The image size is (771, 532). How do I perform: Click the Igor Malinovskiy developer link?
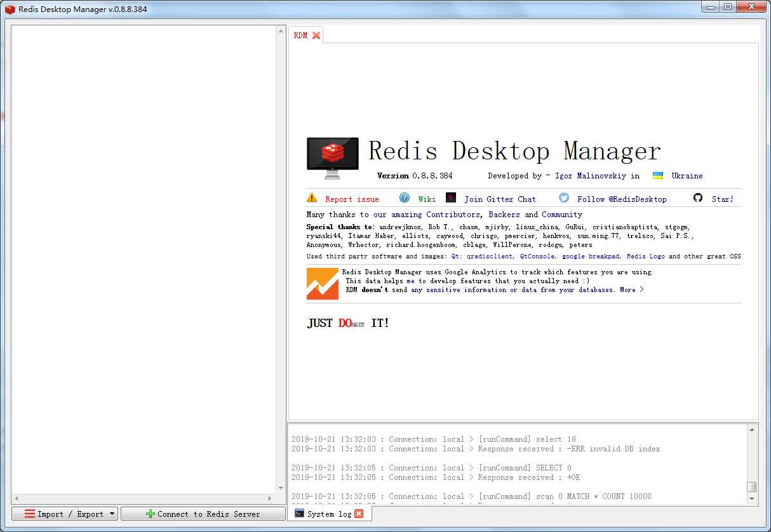click(x=591, y=176)
